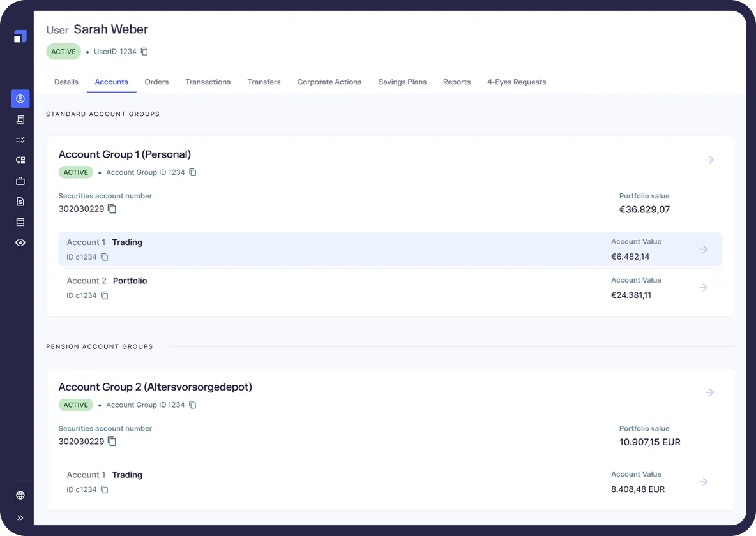Click the Sarah Weber user name heading

pyautogui.click(x=111, y=29)
